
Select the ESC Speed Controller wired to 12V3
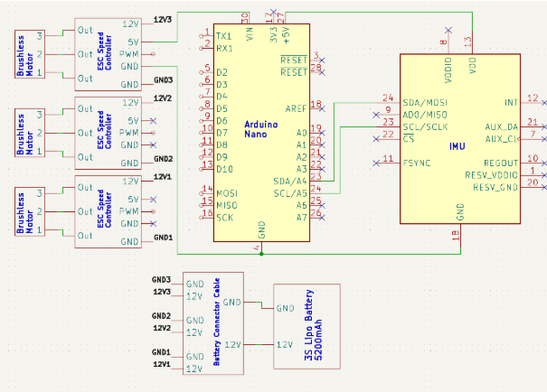108,55
